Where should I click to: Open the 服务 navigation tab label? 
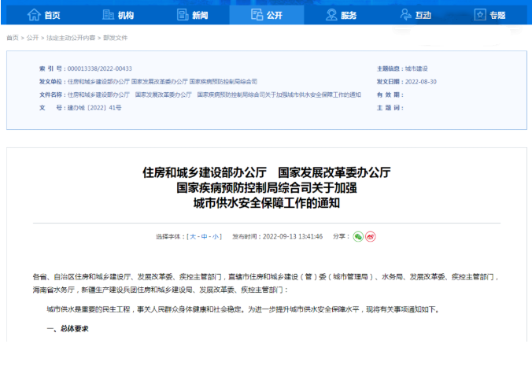[349, 16]
